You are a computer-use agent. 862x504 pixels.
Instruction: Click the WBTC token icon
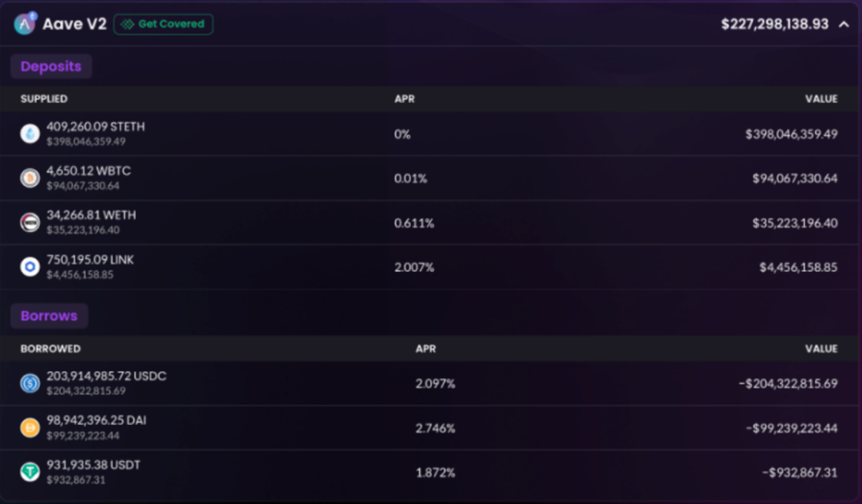[x=30, y=178]
